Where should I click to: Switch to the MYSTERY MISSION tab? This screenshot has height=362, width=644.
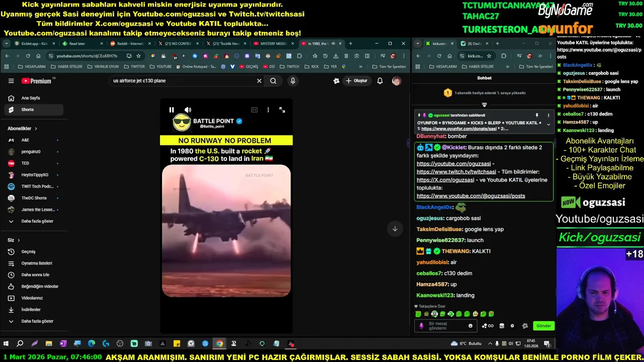point(274,44)
